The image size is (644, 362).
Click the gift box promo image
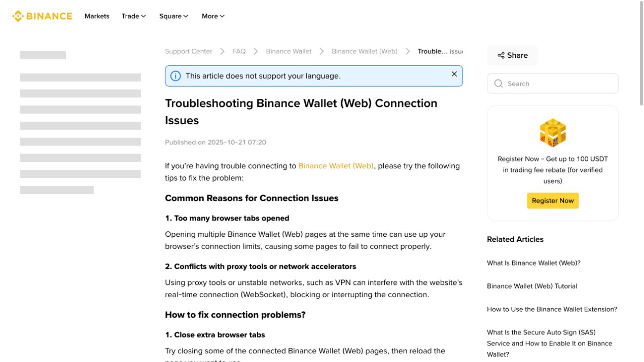click(x=553, y=133)
